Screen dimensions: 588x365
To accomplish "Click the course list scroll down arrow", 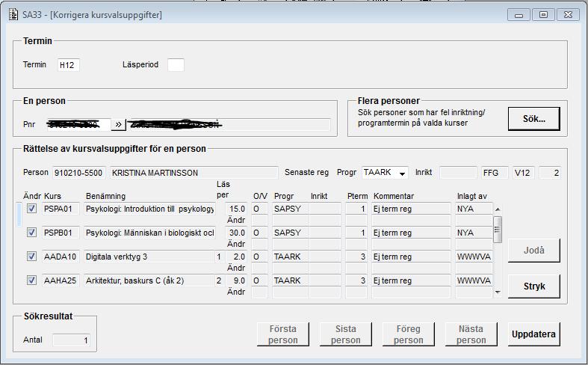I will (498, 292).
